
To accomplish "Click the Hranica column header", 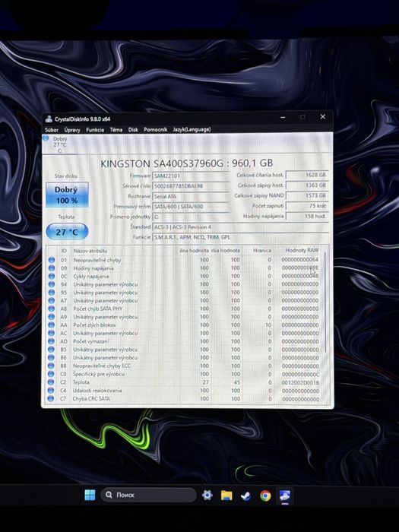I will pos(262,250).
